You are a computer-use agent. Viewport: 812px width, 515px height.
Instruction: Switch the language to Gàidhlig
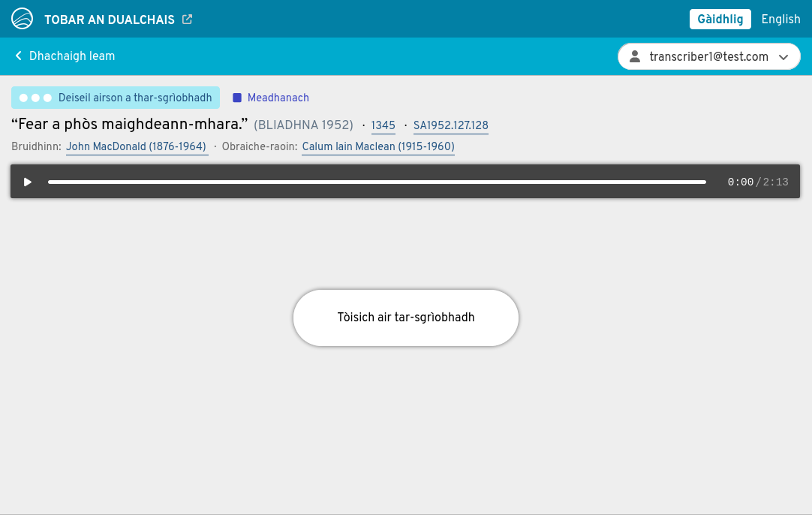[x=720, y=20]
